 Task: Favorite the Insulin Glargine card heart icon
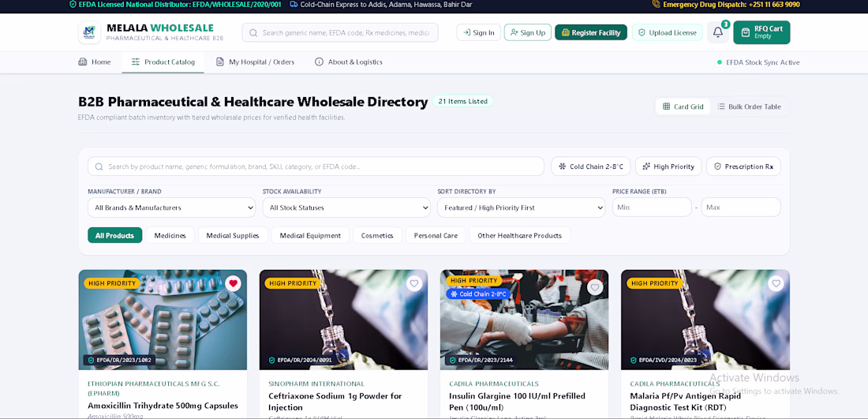595,286
